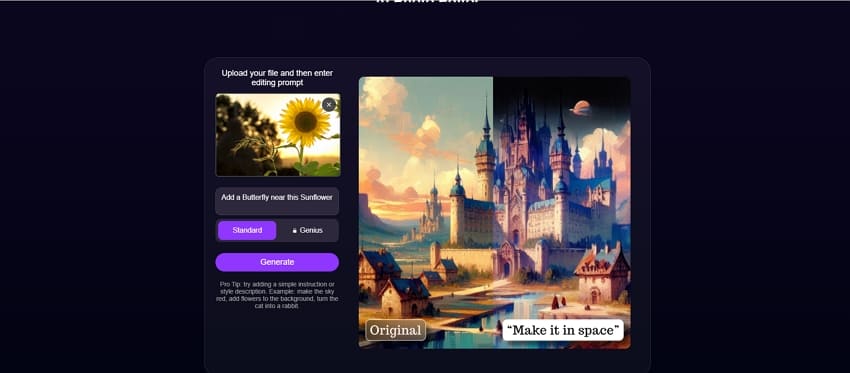Open the uploaded sunflower photo thumbnail

point(278,135)
